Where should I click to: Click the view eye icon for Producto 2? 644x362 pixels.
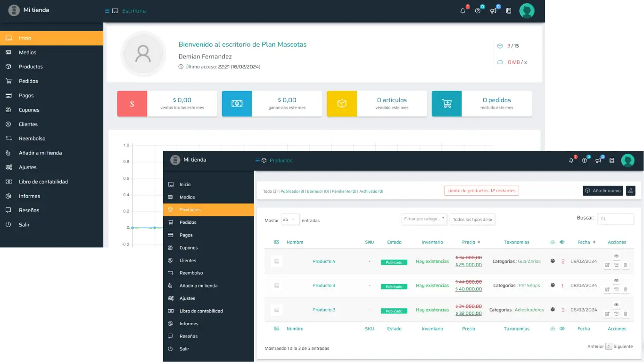pos(616,305)
